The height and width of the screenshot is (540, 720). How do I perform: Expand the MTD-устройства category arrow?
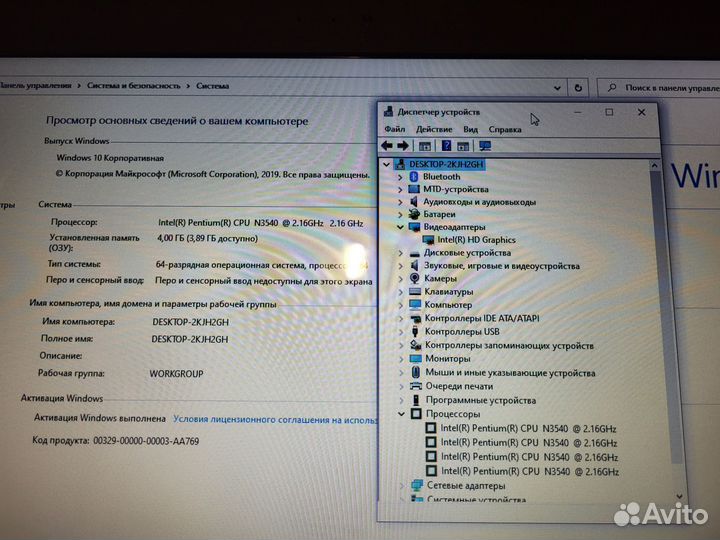tap(400, 189)
